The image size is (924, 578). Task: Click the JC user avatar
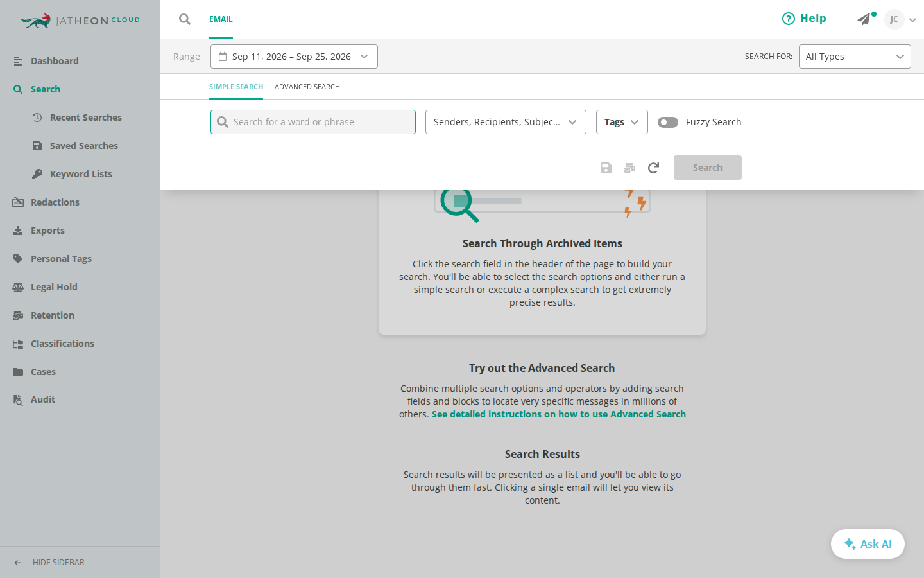point(894,19)
